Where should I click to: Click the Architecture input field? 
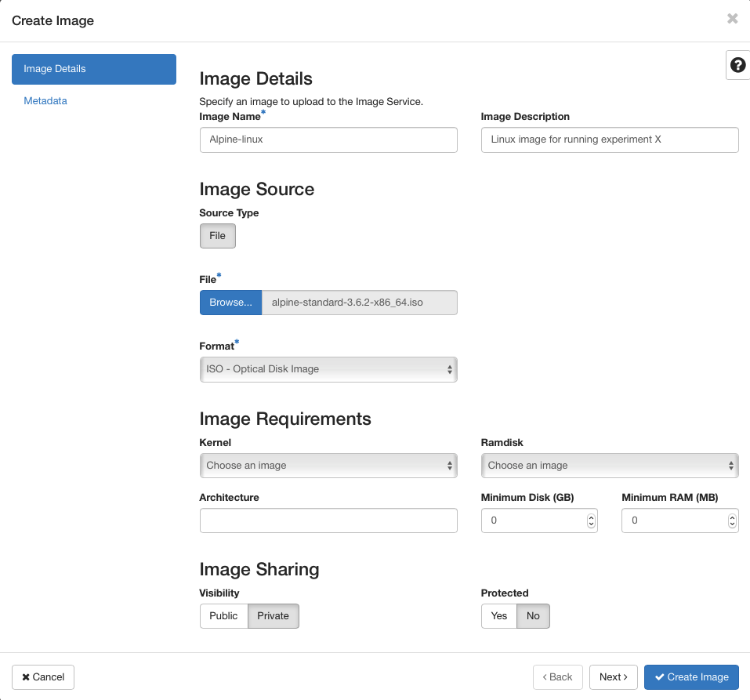[328, 520]
